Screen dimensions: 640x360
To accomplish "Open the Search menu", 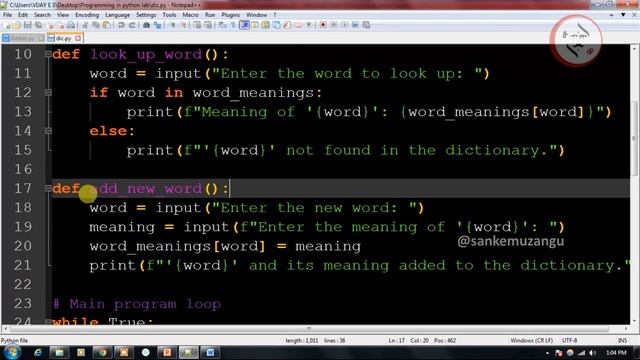I will click(x=42, y=15).
